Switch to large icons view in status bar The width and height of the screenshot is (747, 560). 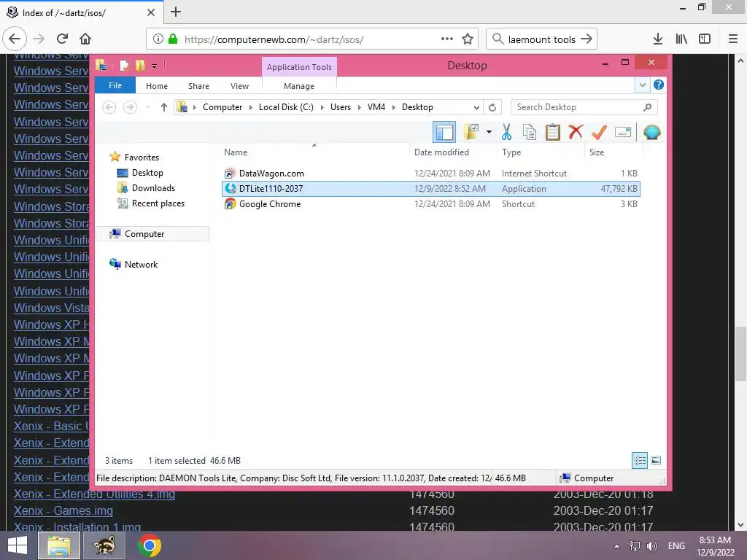click(656, 460)
